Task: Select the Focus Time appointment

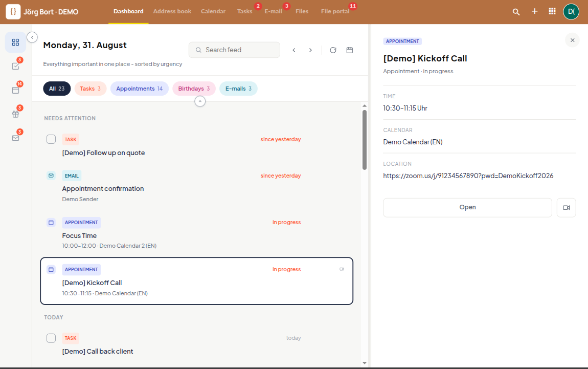Action: (196, 233)
